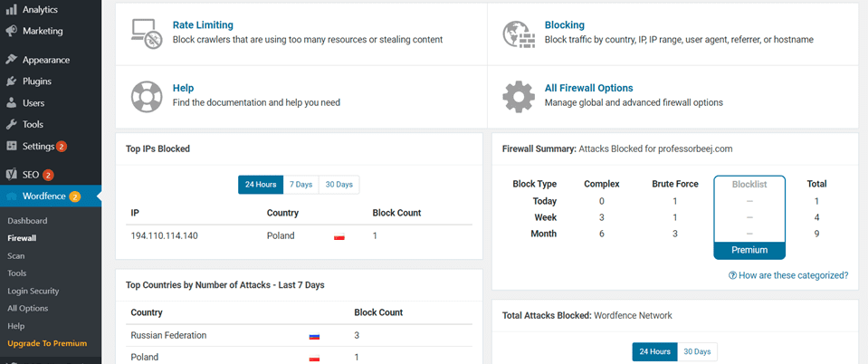Open the Scan submenu under Wordfence
The height and width of the screenshot is (364, 868).
pyautogui.click(x=16, y=256)
